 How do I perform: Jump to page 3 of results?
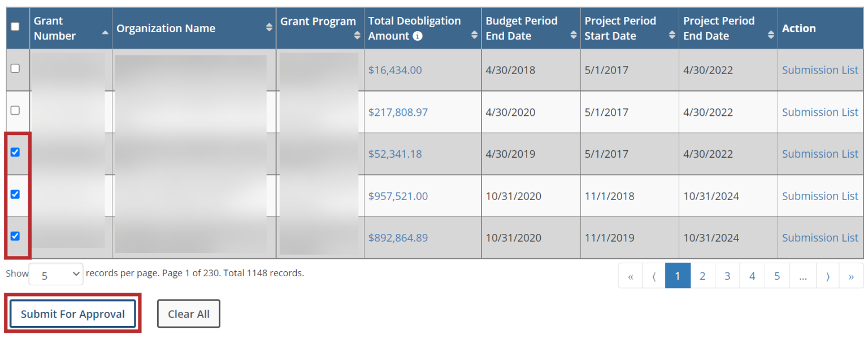click(x=727, y=276)
